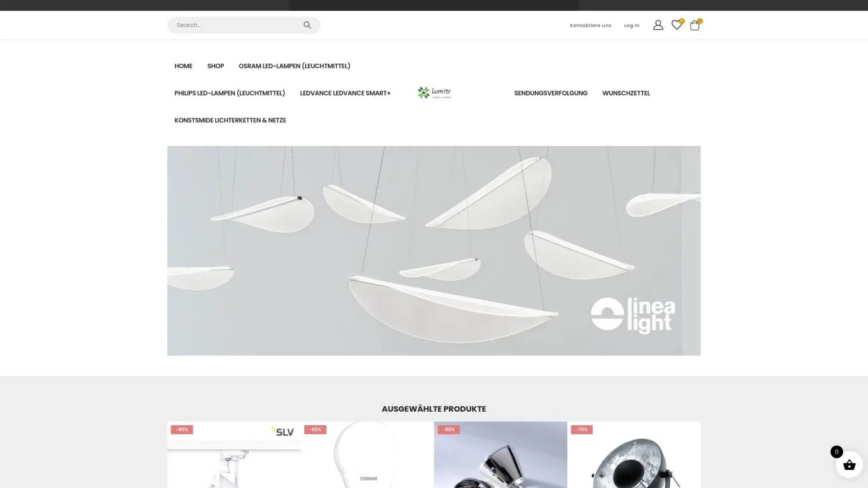
Task: Open the Wunschzettel page
Action: point(626,93)
